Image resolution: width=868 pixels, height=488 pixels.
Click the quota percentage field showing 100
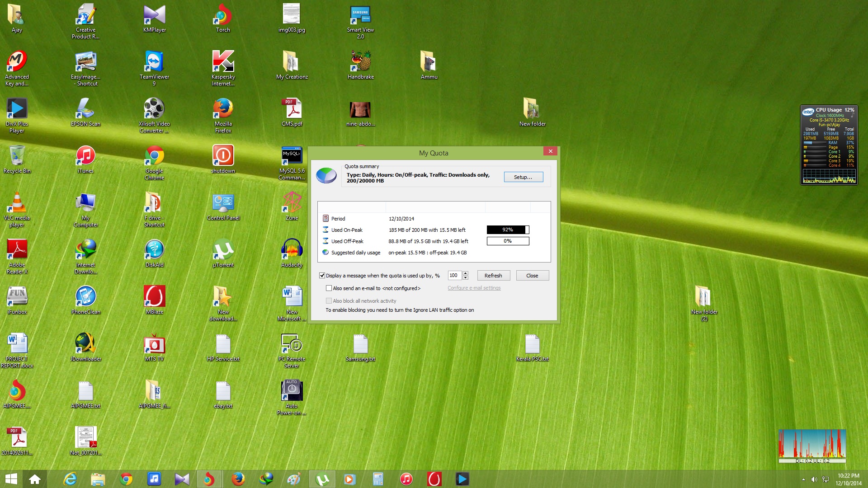(455, 275)
